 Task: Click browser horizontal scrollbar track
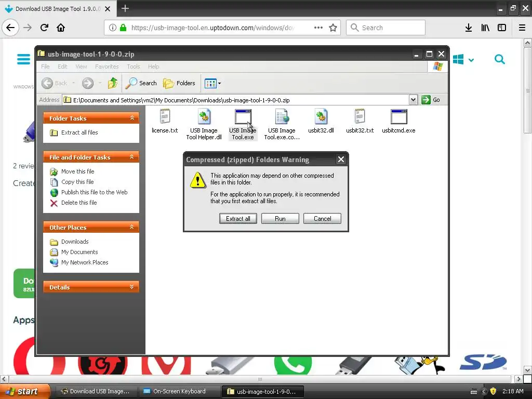pos(260,379)
